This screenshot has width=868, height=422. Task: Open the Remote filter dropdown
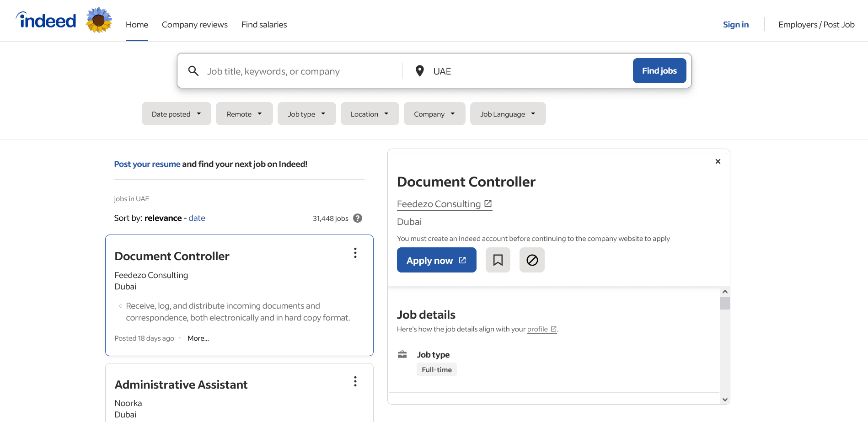tap(244, 114)
